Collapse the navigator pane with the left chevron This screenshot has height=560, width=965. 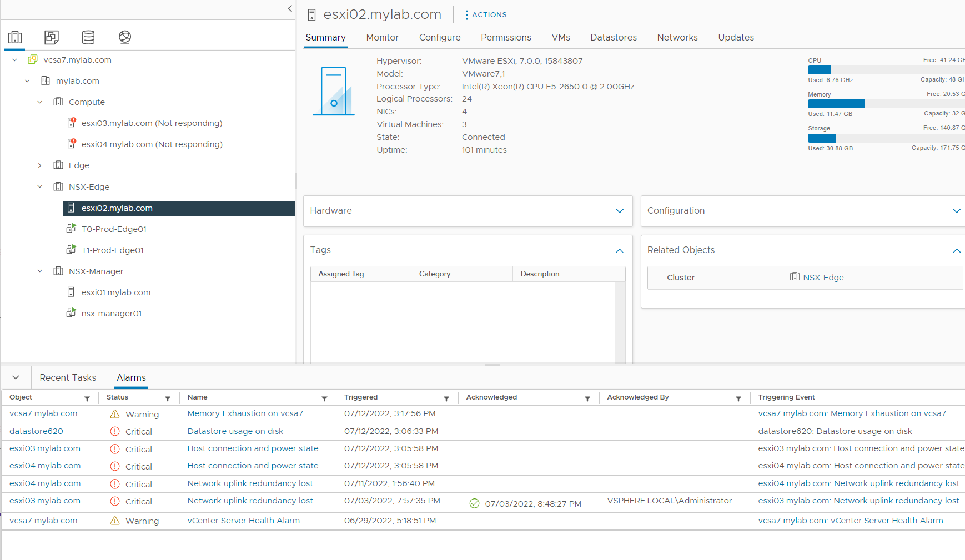(290, 8)
